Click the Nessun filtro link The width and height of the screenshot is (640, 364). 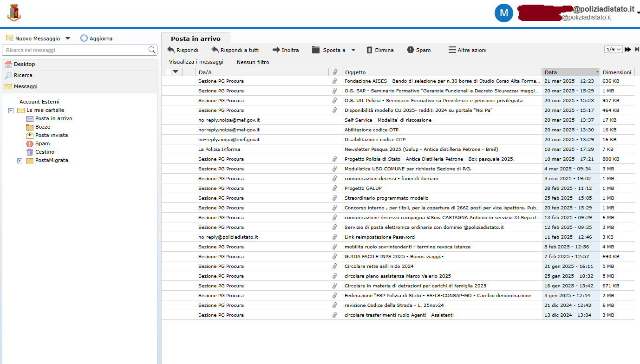pos(253,62)
